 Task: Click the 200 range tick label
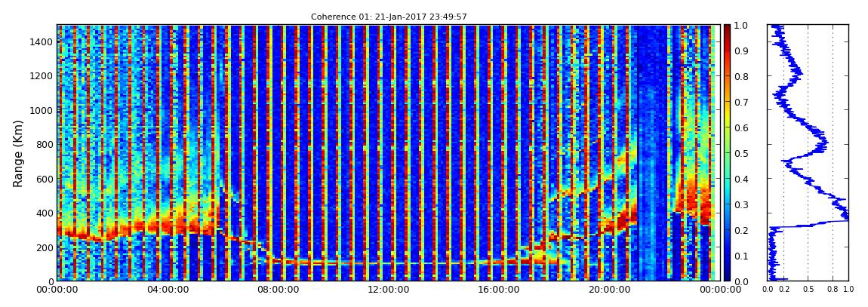(45, 247)
